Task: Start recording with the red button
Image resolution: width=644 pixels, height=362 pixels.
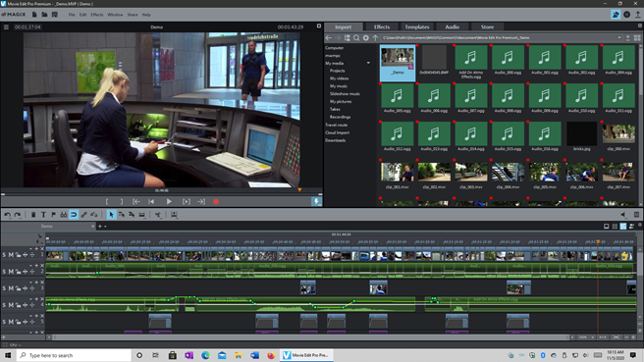Action: pos(216,201)
